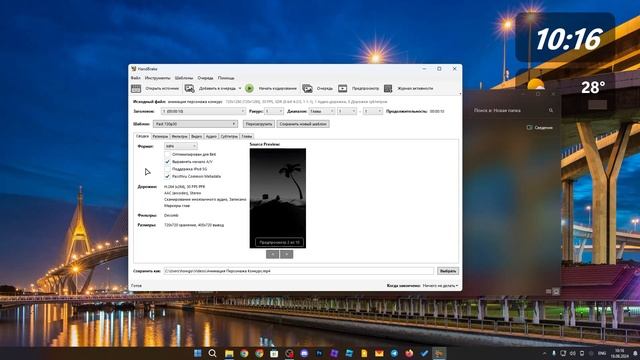Click the Сохранить как destination path field

click(299, 271)
